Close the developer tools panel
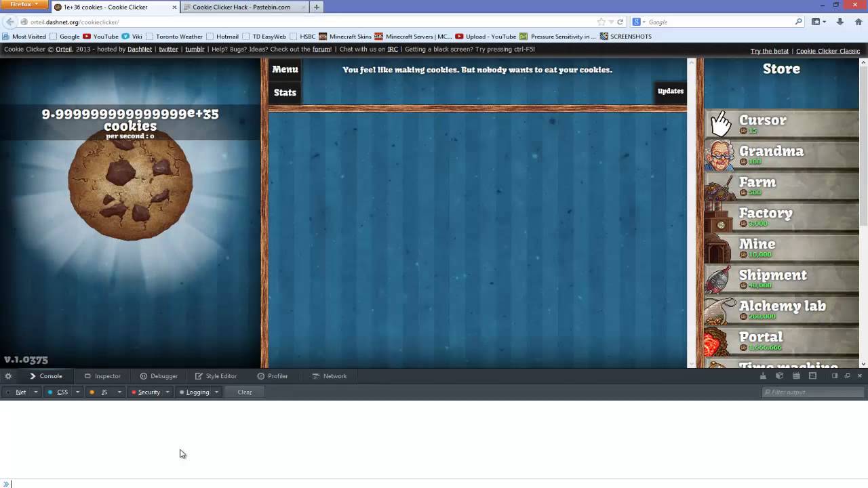Image resolution: width=868 pixels, height=488 pixels. point(860,376)
